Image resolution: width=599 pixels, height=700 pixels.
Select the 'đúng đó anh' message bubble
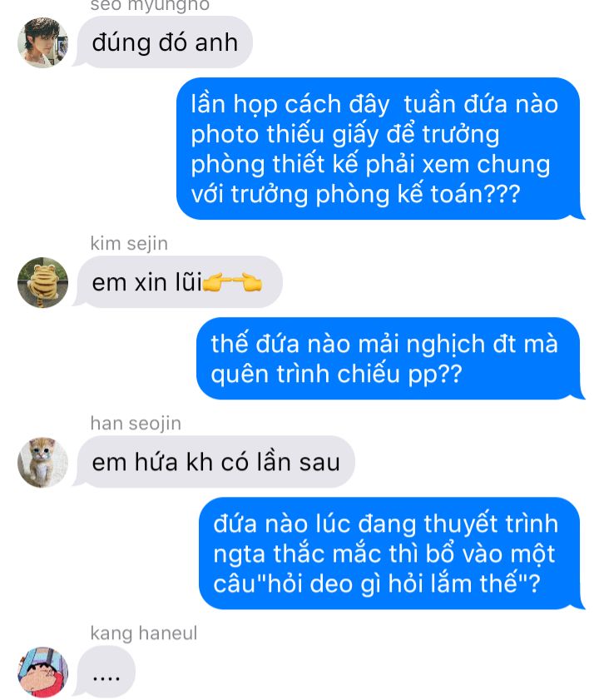coord(164,42)
